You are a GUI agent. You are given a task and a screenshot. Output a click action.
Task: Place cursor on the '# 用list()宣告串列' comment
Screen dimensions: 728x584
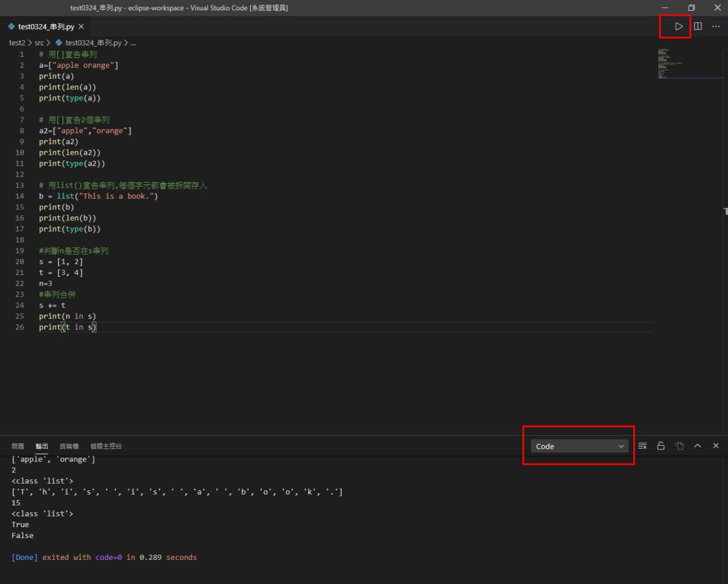(x=123, y=185)
